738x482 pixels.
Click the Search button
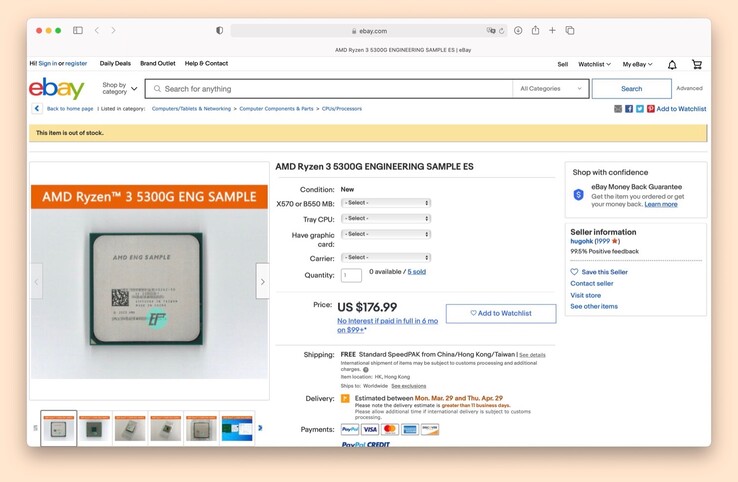[x=631, y=88]
